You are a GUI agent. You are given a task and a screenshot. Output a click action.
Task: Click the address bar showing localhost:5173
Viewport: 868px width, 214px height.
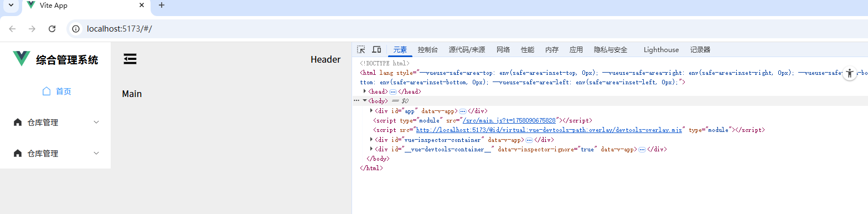click(465, 29)
